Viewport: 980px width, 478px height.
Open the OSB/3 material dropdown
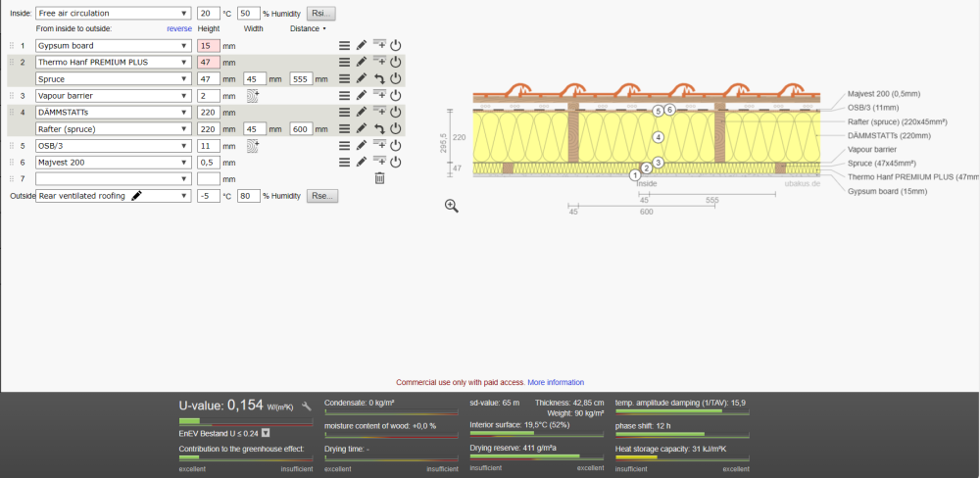tap(113, 146)
